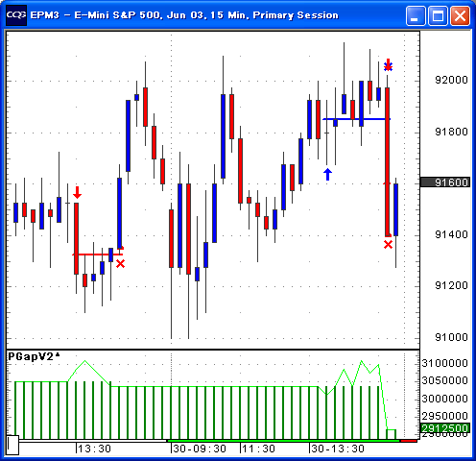Close the EPM3 chart window
The height and width of the screenshot is (461, 476).
(x=460, y=15)
